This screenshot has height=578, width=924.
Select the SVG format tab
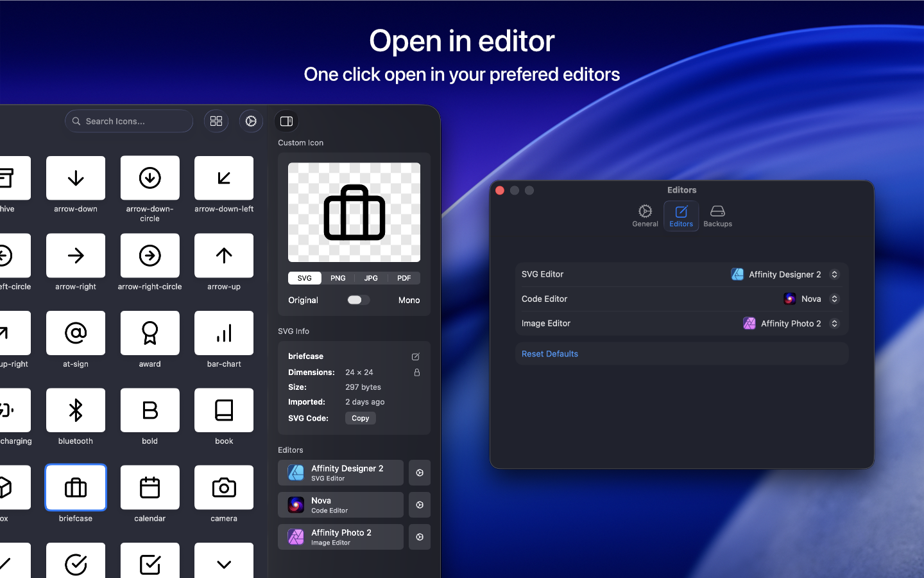pos(305,278)
